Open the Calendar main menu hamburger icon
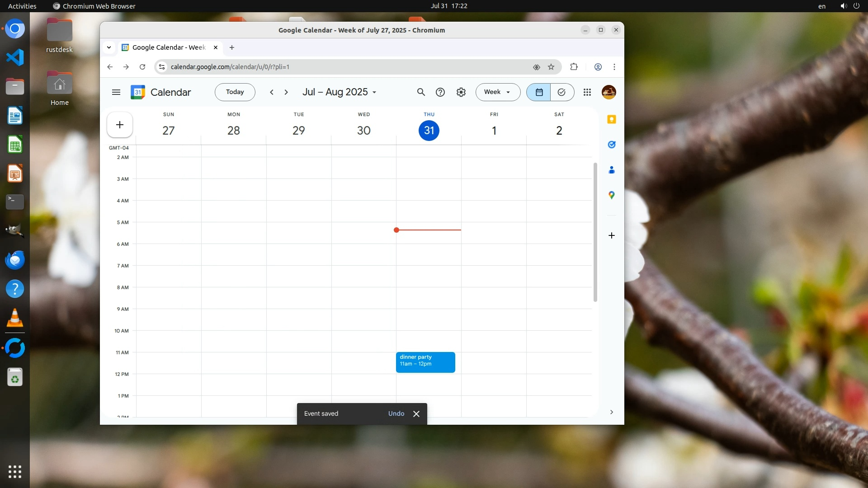This screenshot has height=488, width=868. tap(116, 92)
